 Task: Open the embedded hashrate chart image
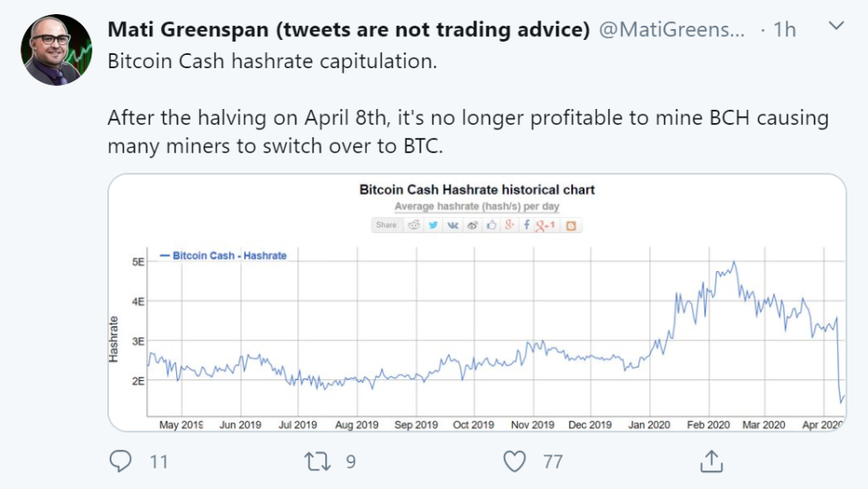[477, 337]
